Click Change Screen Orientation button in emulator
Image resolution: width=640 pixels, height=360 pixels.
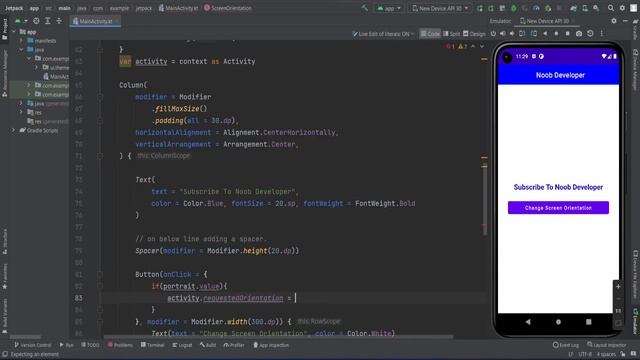[x=558, y=208]
